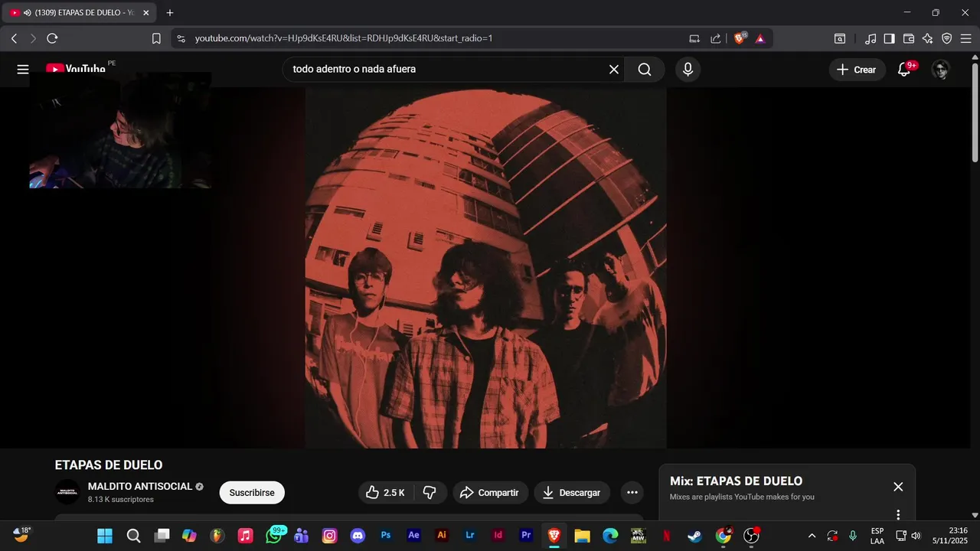Screen dimensions: 980x551
Task: Open the ESP LAA language switcher
Action: tap(877, 536)
